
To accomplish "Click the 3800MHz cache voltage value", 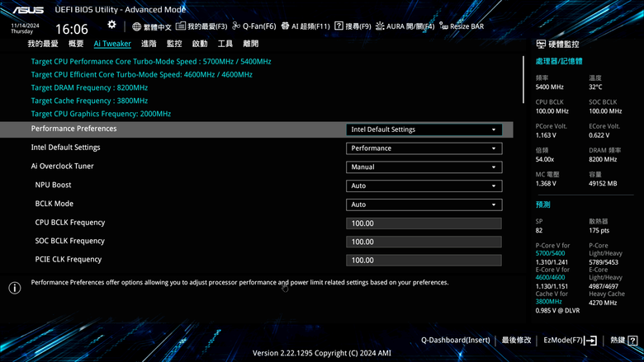I will (x=548, y=302).
